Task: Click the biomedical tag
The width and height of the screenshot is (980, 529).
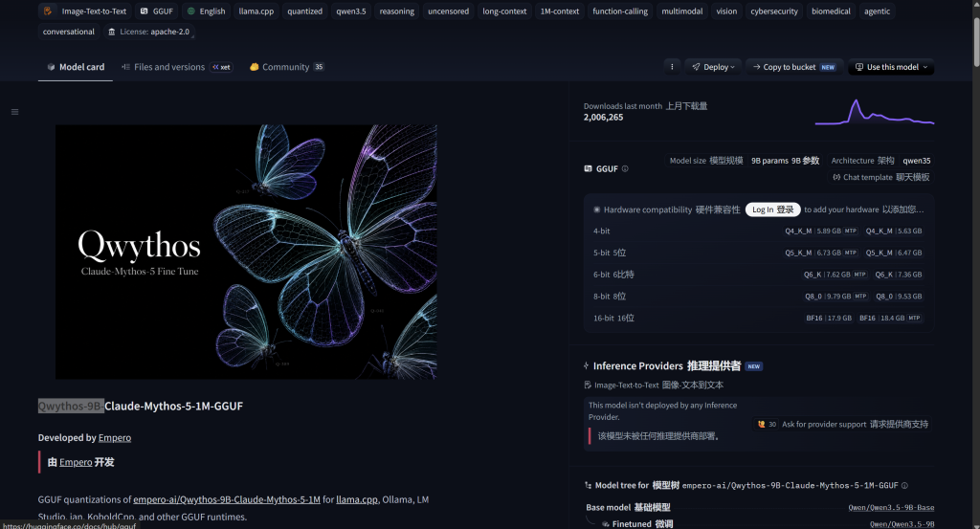Action: point(831,11)
